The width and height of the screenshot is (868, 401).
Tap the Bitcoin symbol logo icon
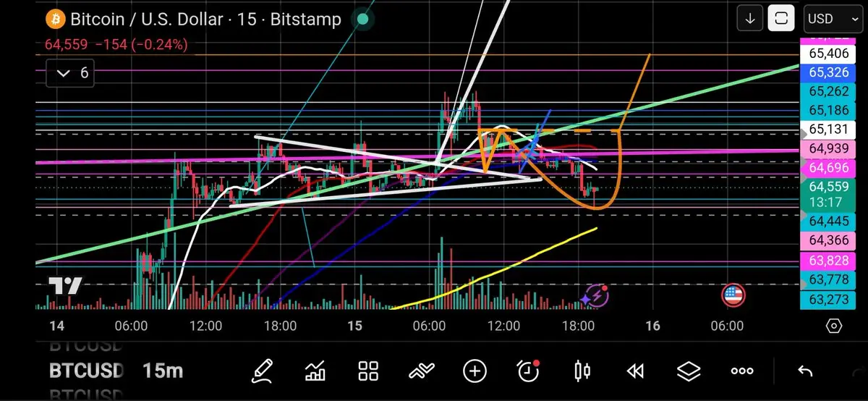[55, 20]
